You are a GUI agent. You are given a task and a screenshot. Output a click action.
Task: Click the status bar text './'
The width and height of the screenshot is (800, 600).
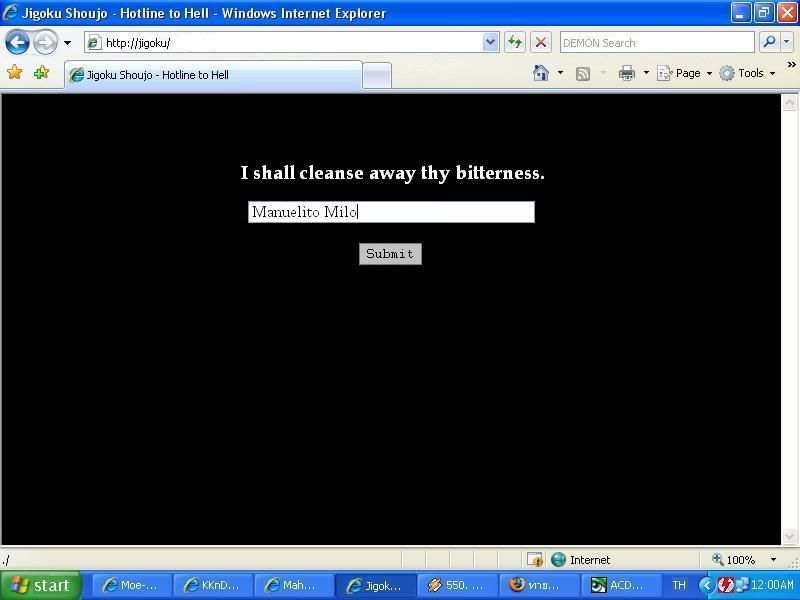pos(5,561)
